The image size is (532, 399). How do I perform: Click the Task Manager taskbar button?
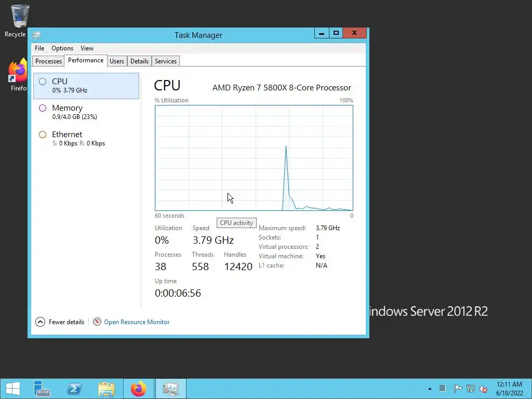coord(170,389)
